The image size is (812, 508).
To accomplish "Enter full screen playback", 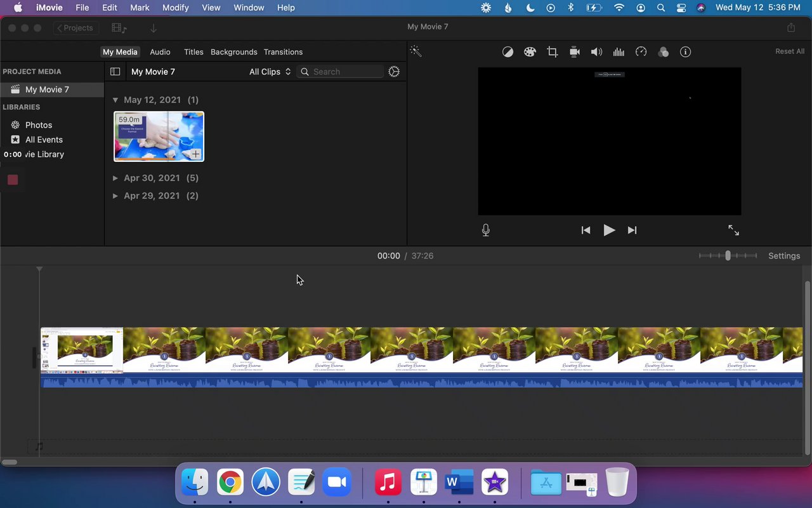I will [x=733, y=231].
